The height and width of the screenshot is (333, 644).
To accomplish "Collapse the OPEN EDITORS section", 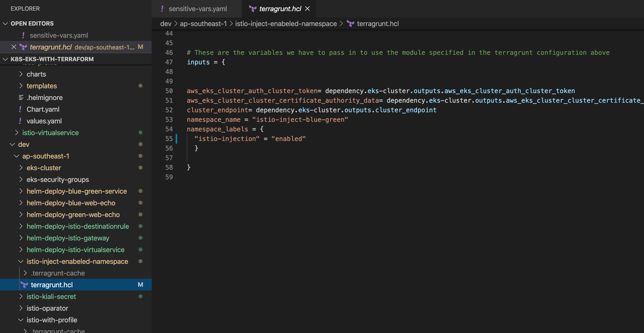I will pyautogui.click(x=5, y=23).
